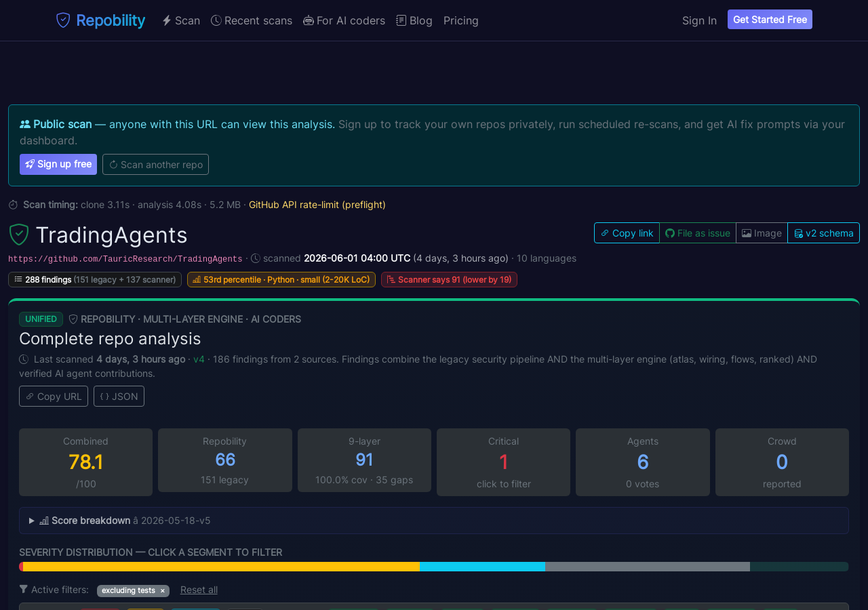Click the Sign up free button
Image resolution: width=868 pixels, height=610 pixels.
click(58, 164)
